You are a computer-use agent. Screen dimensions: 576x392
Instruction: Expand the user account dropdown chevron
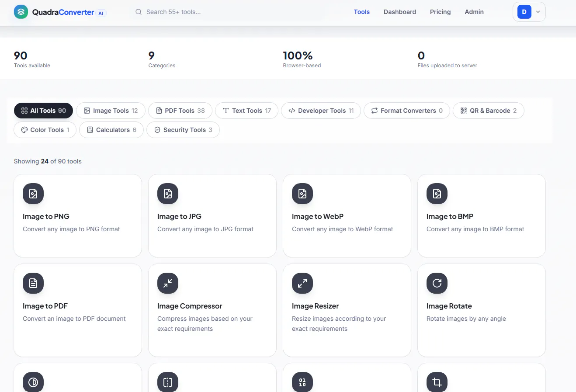click(x=538, y=12)
